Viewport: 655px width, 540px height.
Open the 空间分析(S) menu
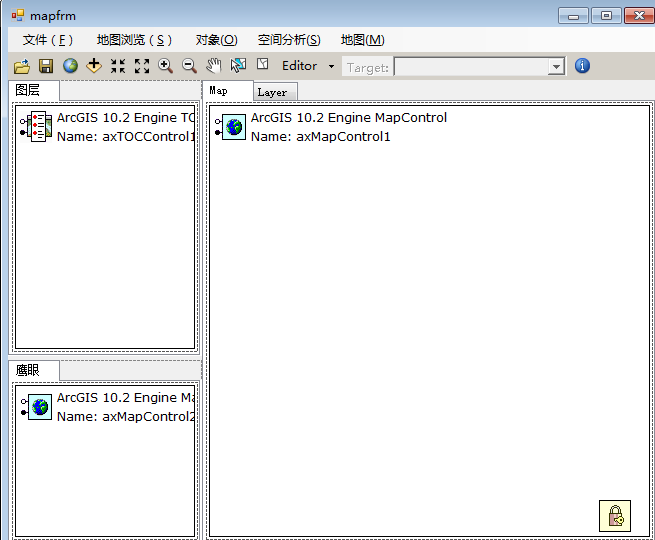[x=289, y=40]
